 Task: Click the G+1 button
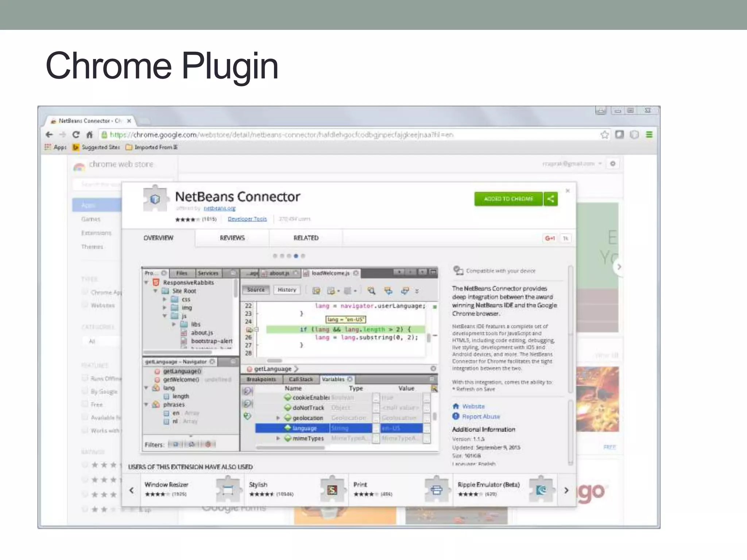[550, 238]
